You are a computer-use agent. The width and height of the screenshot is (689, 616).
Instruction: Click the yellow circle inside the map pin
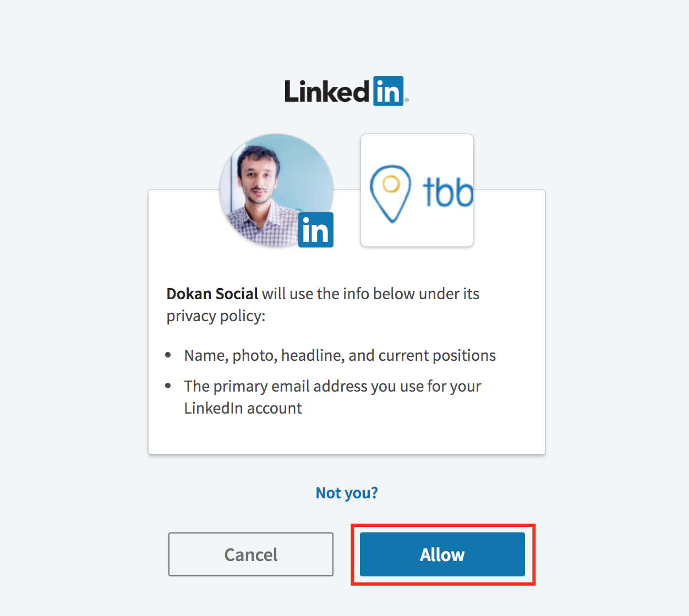click(391, 184)
